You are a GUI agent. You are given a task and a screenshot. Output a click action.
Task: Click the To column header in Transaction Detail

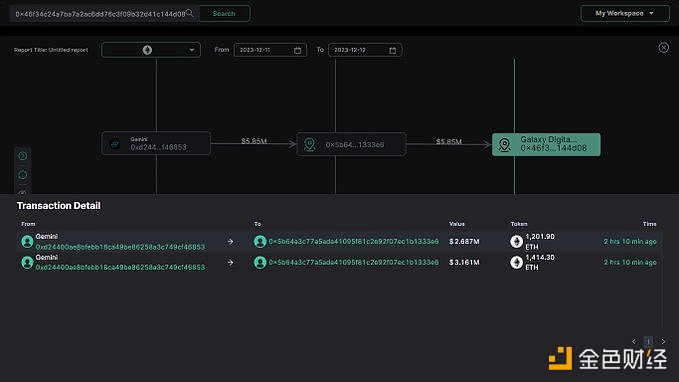click(258, 224)
